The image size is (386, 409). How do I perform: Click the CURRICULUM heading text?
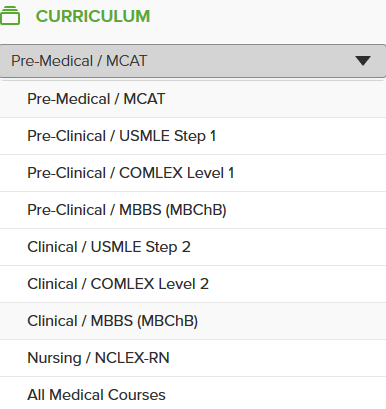tap(93, 16)
